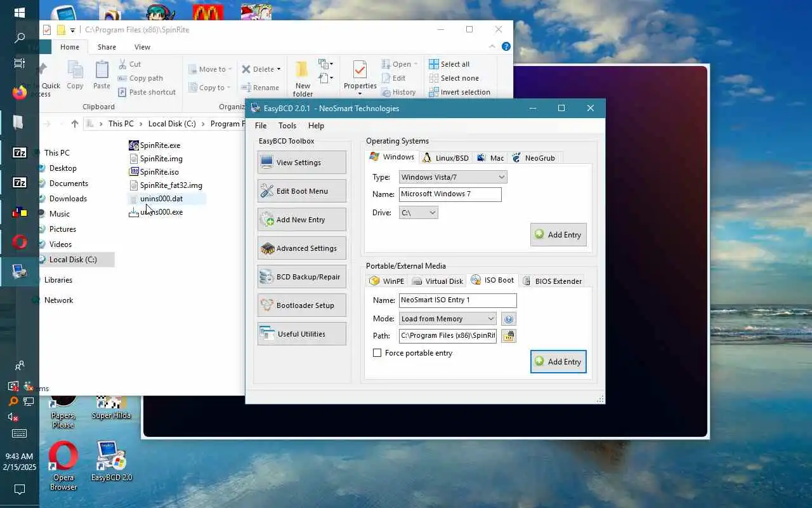Click Copy path in Explorer ribbon
Image resolution: width=812 pixels, height=508 pixels.
tap(140, 78)
